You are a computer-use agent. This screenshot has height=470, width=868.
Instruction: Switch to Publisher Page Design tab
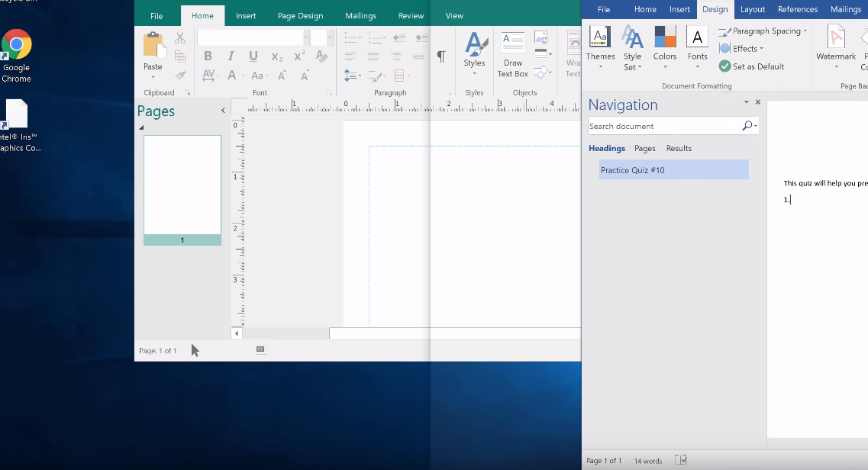300,15
